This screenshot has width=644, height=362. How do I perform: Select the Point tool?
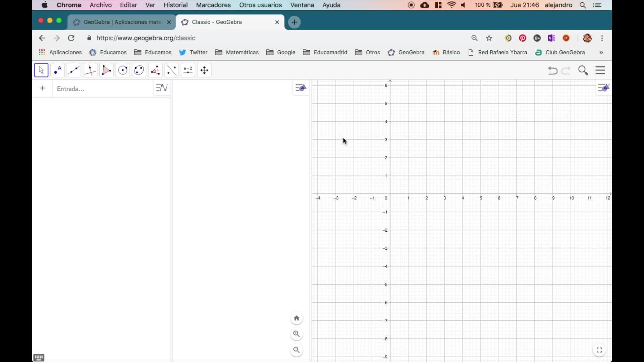tap(58, 70)
